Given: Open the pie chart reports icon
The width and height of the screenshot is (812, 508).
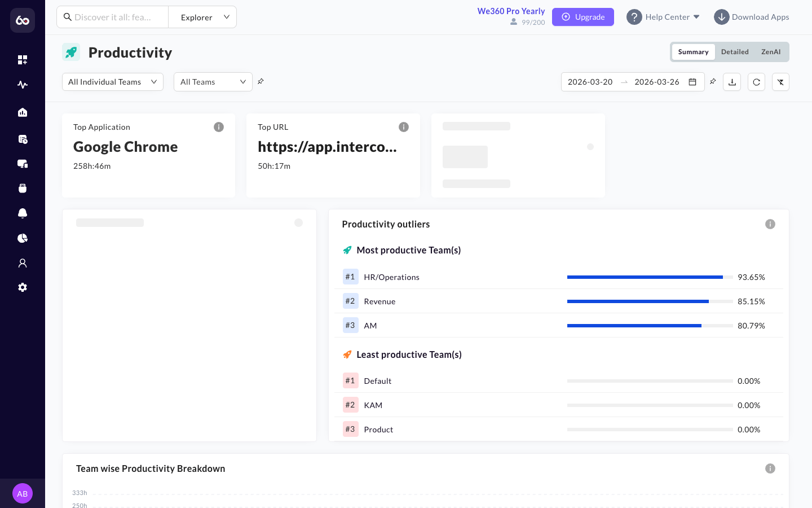Looking at the screenshot, I should pyautogui.click(x=23, y=238).
